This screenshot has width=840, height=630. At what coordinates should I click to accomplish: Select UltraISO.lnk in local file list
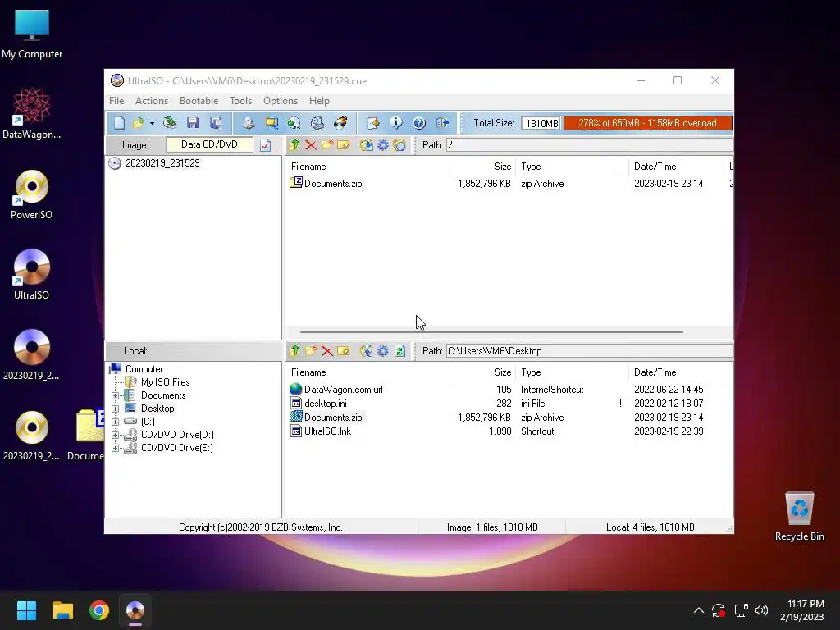point(327,431)
